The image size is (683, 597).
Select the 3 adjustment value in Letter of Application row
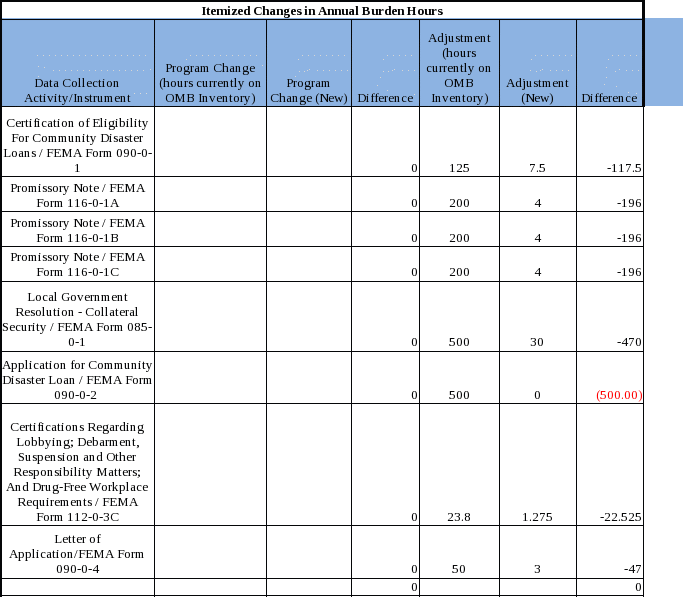tap(538, 569)
